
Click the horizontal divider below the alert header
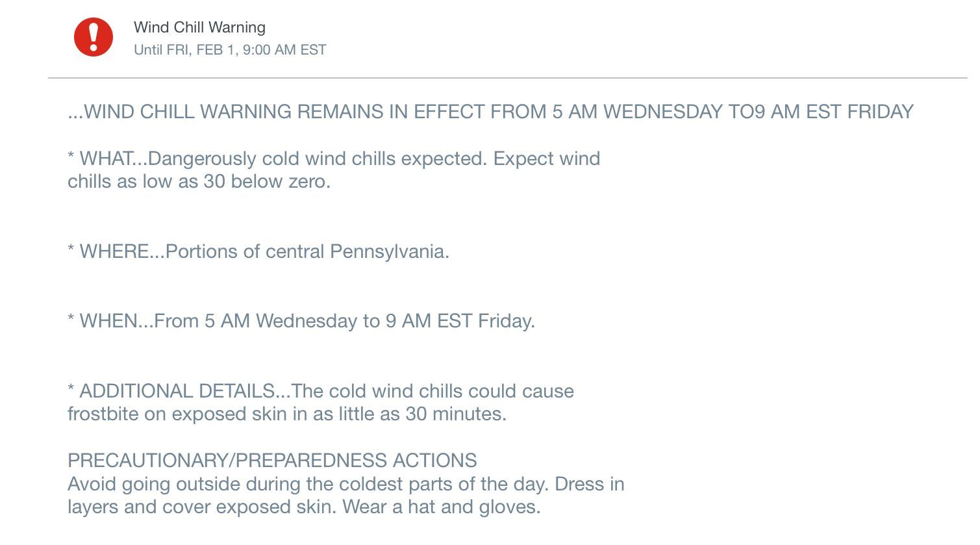(x=507, y=78)
